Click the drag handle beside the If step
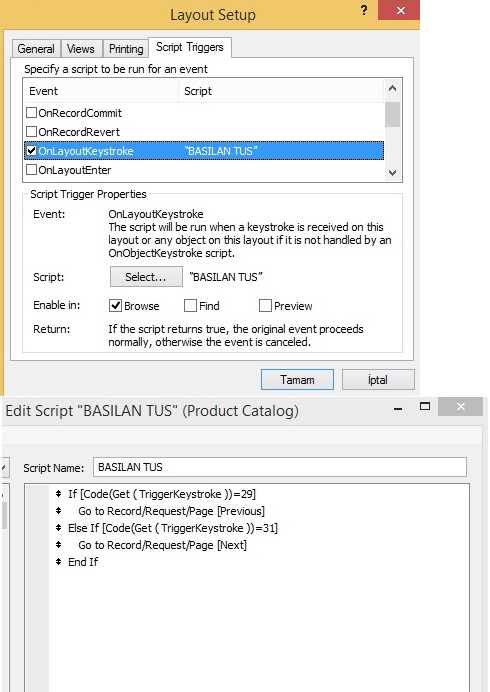The width and height of the screenshot is (490, 692). (58, 494)
